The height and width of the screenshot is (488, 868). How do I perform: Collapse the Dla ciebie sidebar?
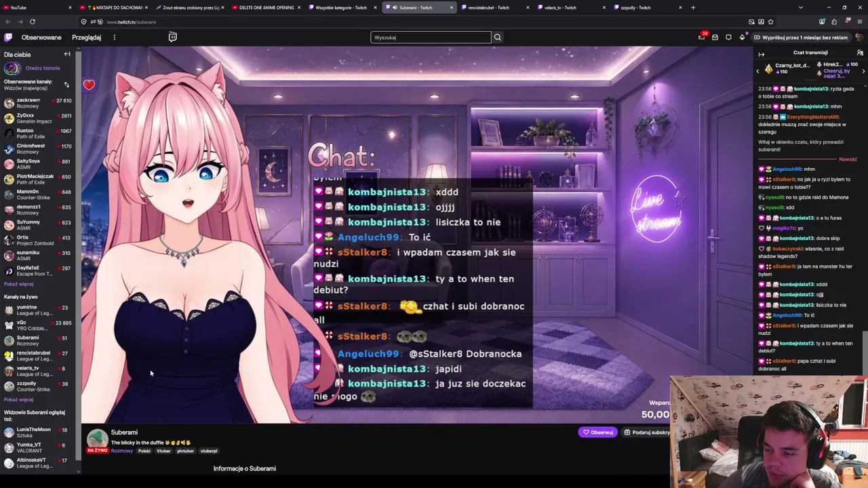67,54
